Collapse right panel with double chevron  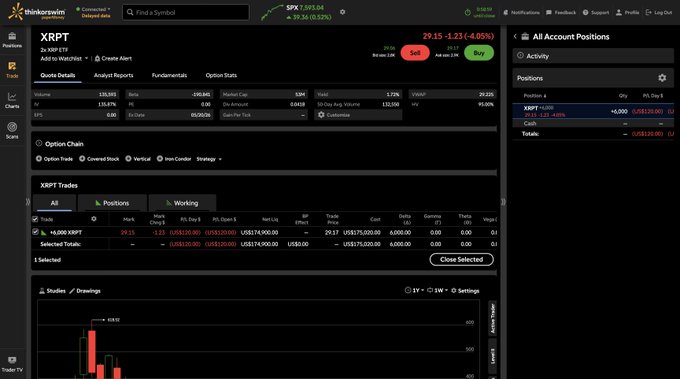(503, 202)
